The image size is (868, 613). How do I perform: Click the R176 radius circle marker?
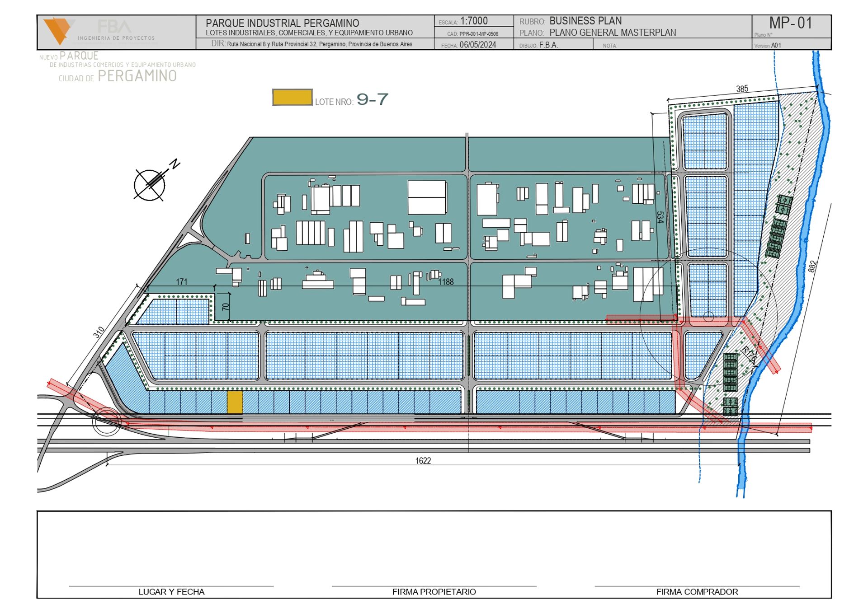pos(708,317)
